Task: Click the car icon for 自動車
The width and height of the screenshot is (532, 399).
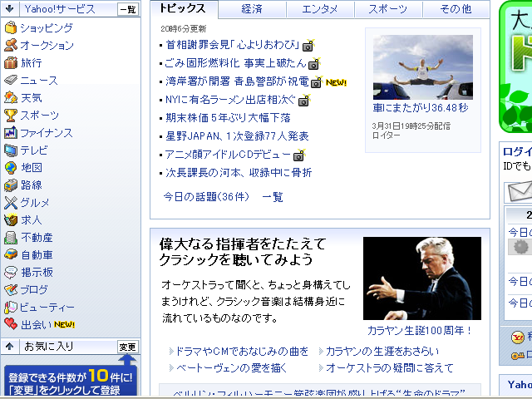Action: point(11,255)
